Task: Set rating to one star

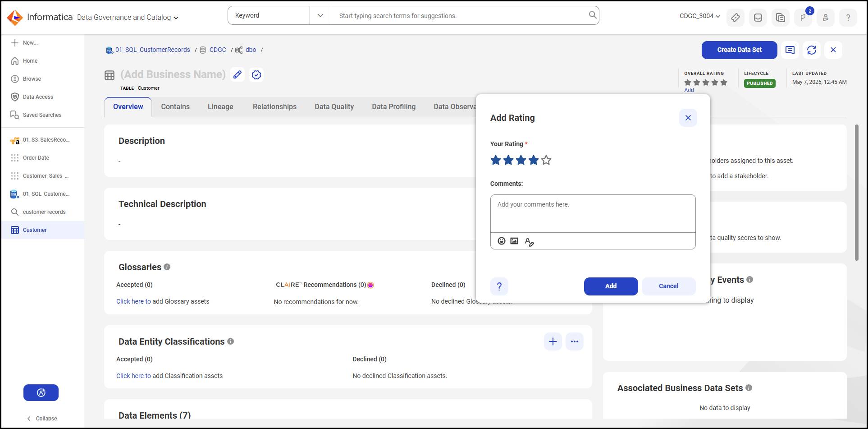Action: click(x=496, y=160)
